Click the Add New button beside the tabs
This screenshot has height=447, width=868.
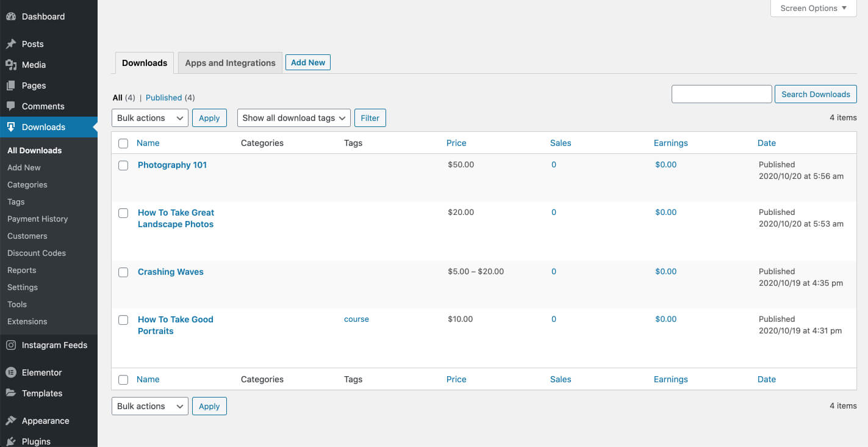coord(308,62)
